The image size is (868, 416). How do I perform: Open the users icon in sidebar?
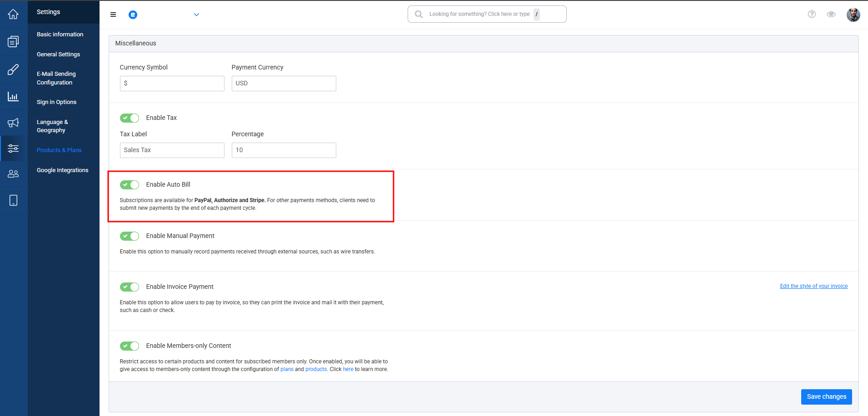(x=13, y=174)
